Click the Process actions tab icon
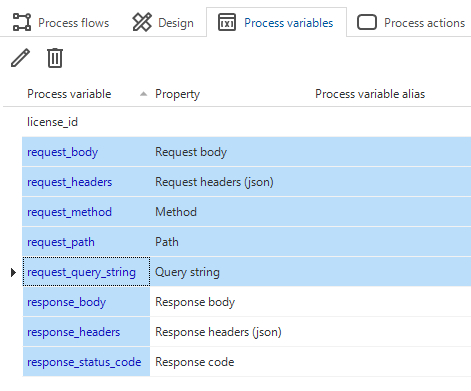471x391 pixels. 367,22
